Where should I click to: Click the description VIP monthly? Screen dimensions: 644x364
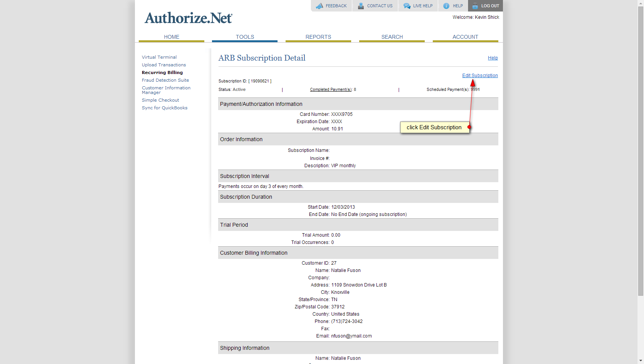[343, 166]
